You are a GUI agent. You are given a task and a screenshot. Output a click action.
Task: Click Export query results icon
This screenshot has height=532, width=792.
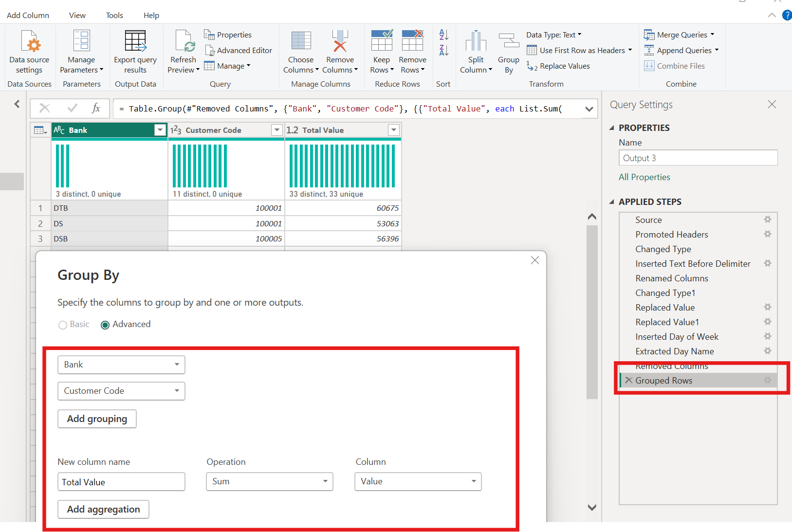pyautogui.click(x=135, y=41)
